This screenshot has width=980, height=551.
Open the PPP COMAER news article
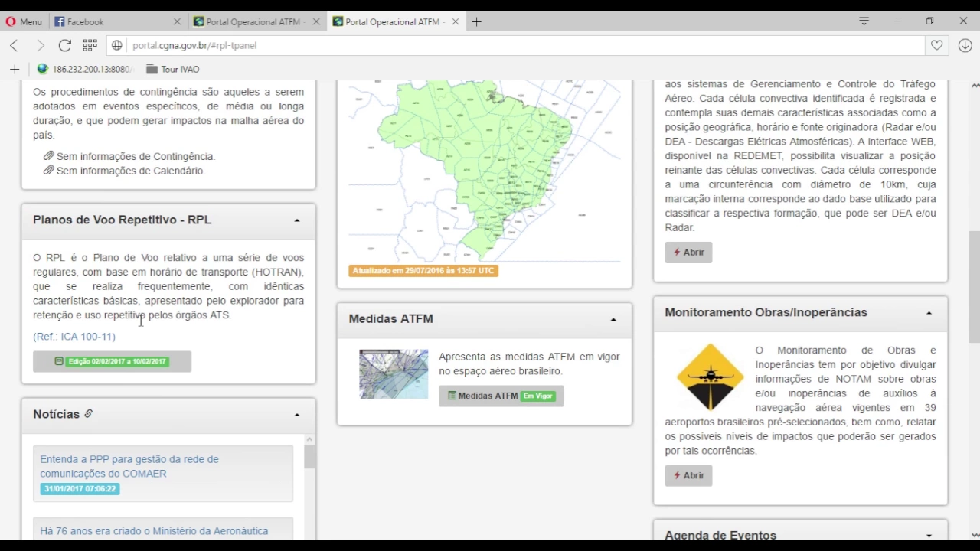[129, 466]
